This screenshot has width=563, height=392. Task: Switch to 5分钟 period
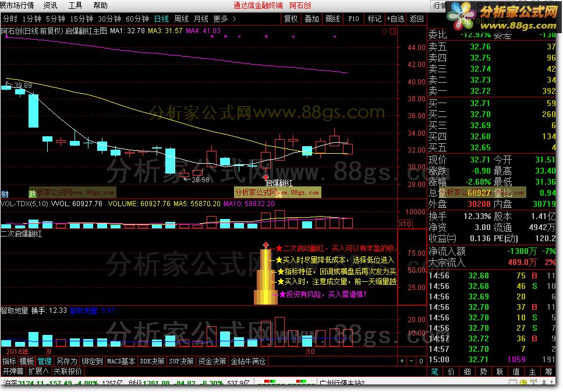[55, 19]
